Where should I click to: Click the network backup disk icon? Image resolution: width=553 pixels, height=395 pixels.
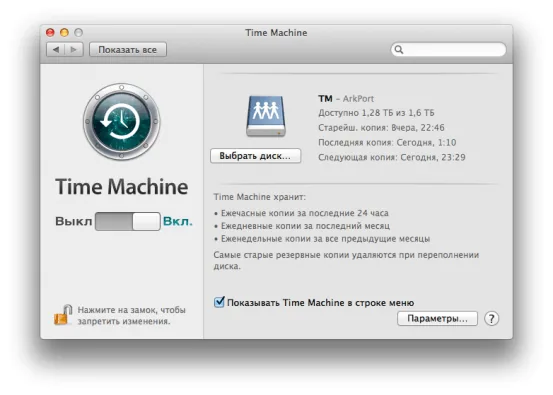point(266,116)
